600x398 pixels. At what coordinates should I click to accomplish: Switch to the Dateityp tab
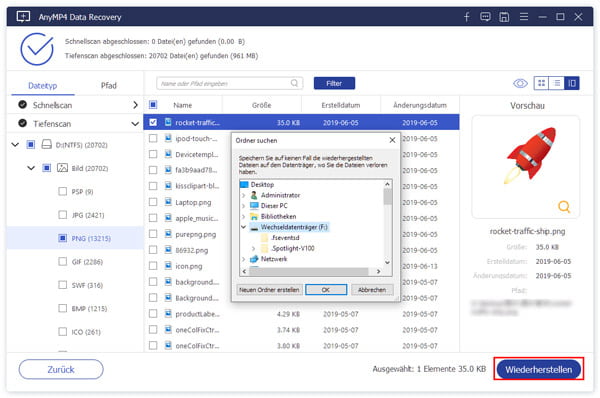point(42,86)
